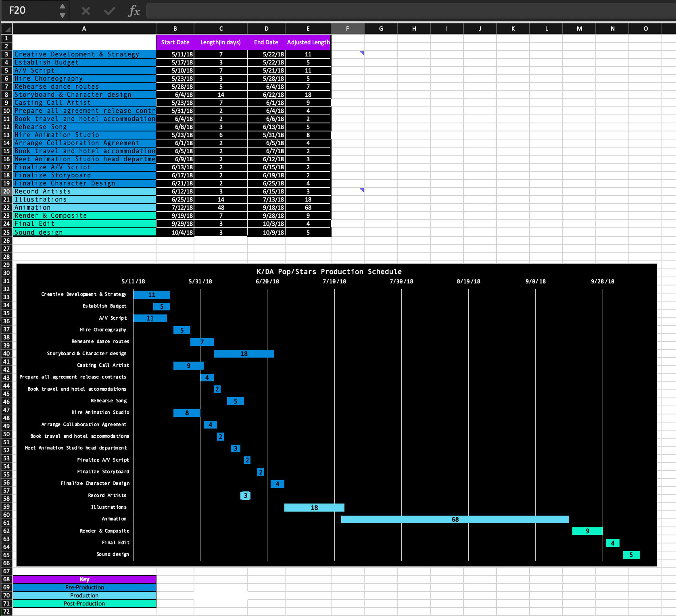The height and width of the screenshot is (616, 676).
Task: Select the Render & Composite cell
Action: click(84, 216)
